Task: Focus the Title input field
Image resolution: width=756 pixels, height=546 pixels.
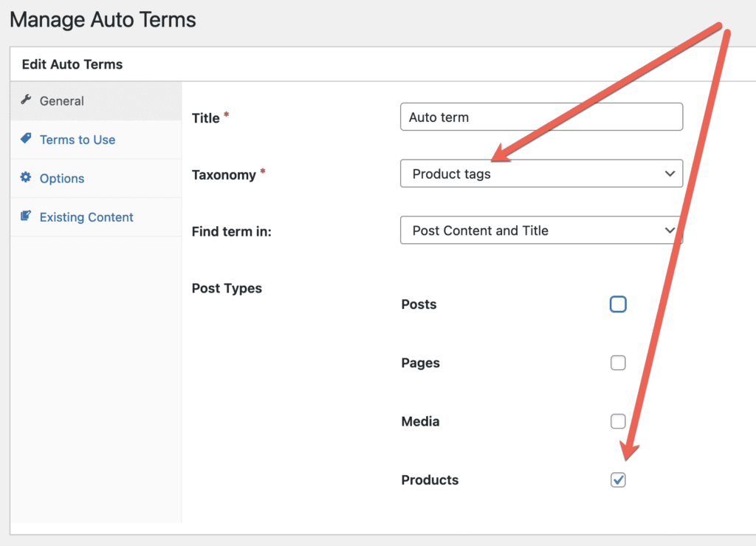Action: [x=541, y=117]
